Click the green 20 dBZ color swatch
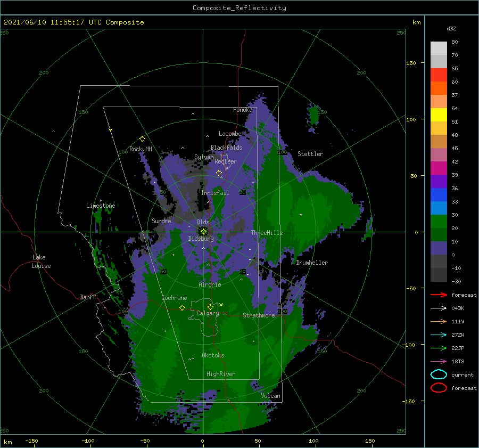The height and width of the screenshot is (448, 479). tap(439, 222)
